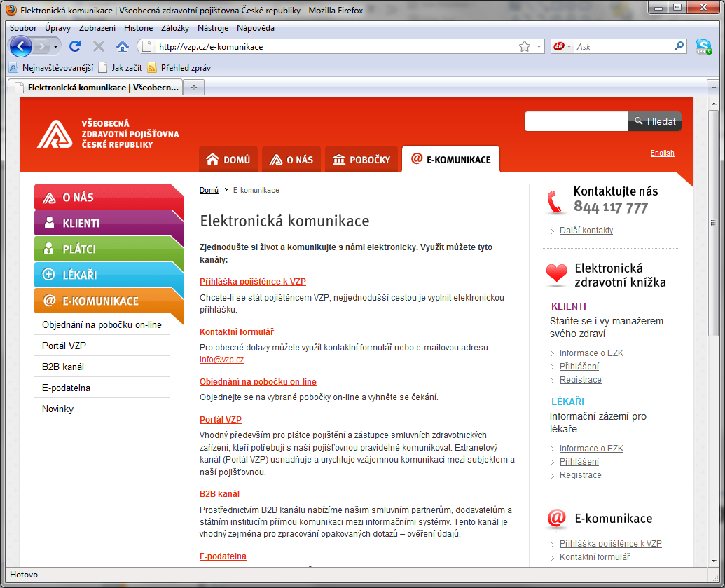Reload the current page
Screen dimensions: 725x588
click(x=75, y=46)
